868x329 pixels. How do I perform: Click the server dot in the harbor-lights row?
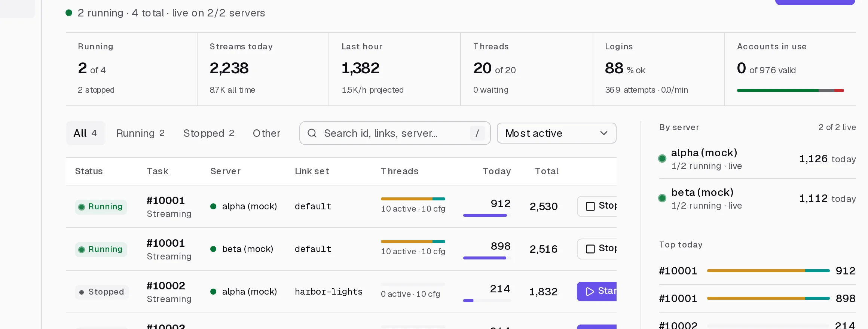tap(213, 292)
